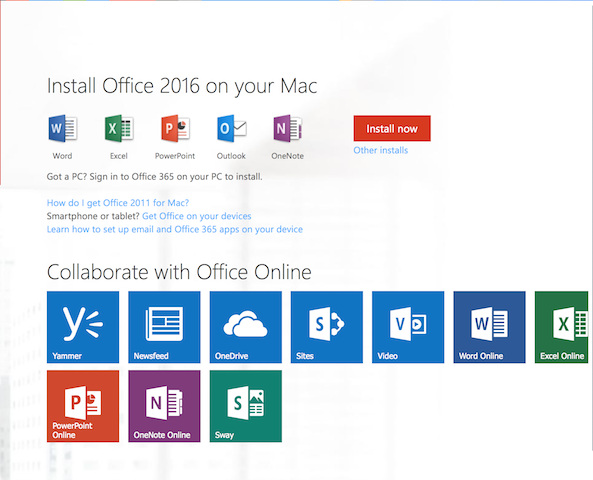This screenshot has width=593, height=480.
Task: Click the red Install now button
Action: tap(392, 129)
